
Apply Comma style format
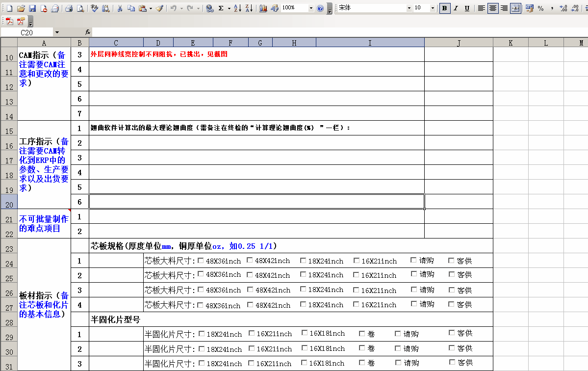[x=552, y=8]
